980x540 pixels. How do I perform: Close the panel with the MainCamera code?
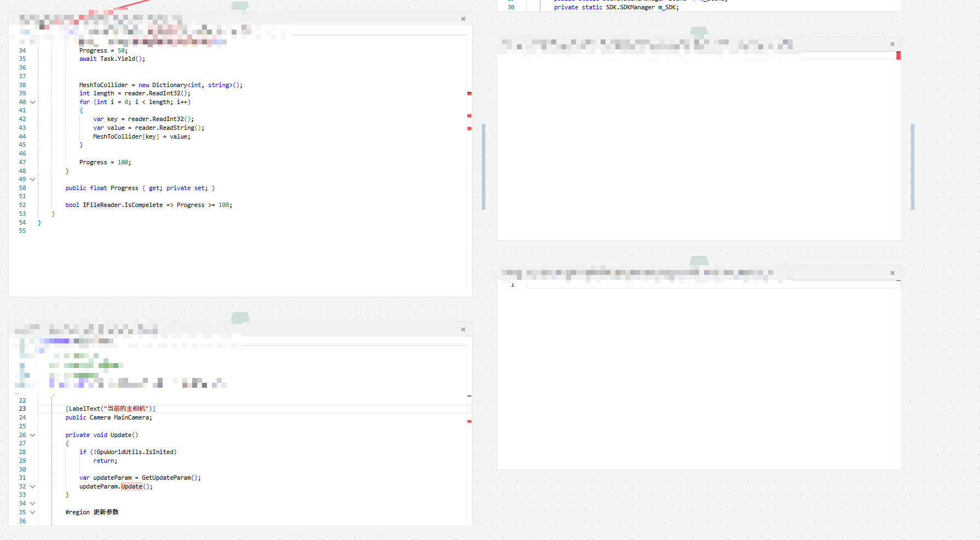pyautogui.click(x=463, y=329)
